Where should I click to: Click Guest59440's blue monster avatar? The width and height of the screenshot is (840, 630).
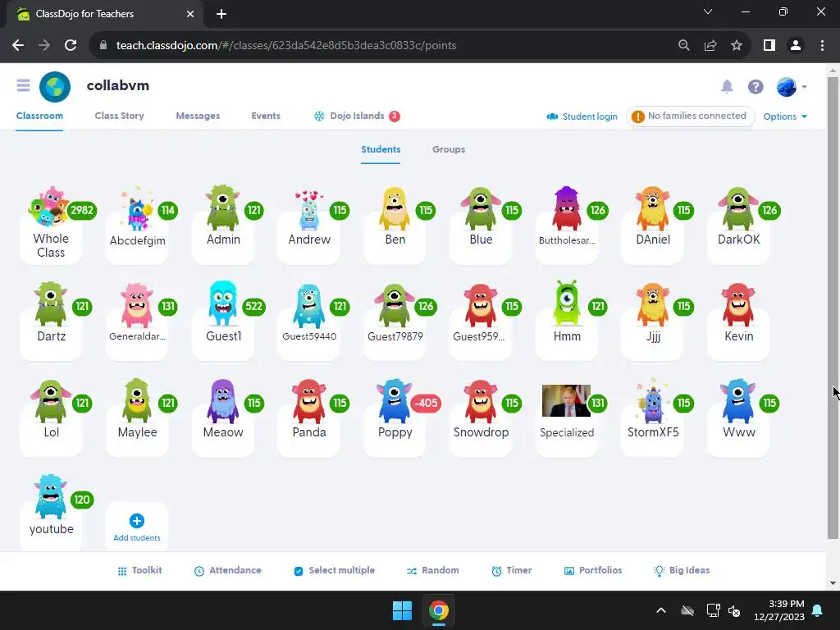click(308, 306)
